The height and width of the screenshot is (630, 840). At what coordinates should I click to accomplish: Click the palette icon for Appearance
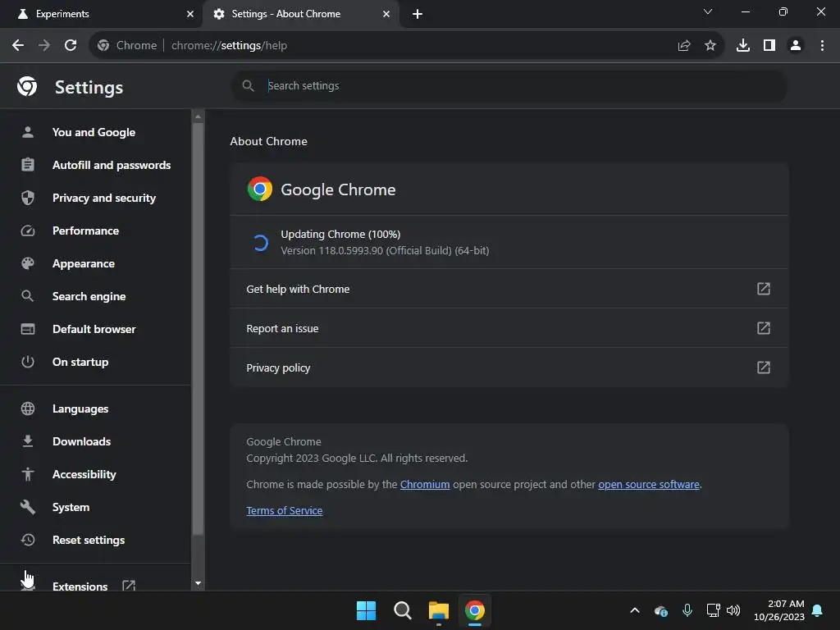click(x=28, y=263)
